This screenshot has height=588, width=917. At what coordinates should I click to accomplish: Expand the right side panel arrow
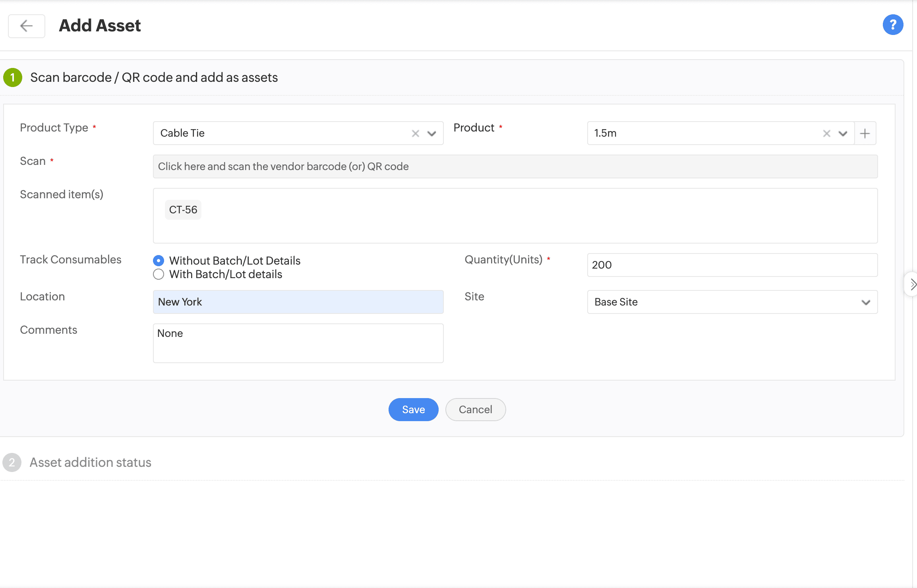912,284
